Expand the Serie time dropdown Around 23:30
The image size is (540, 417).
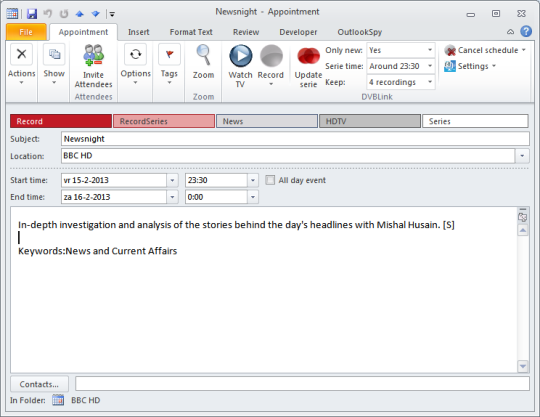coord(430,66)
